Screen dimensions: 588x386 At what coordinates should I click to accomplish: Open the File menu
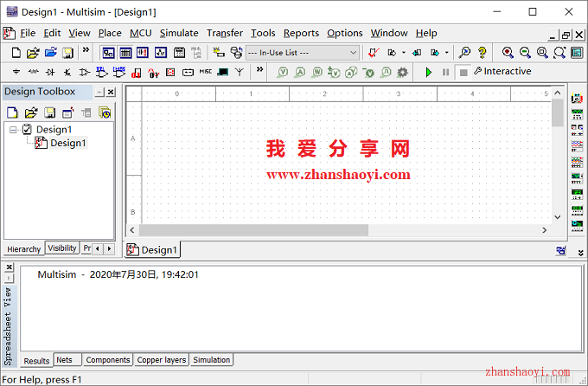(28, 33)
